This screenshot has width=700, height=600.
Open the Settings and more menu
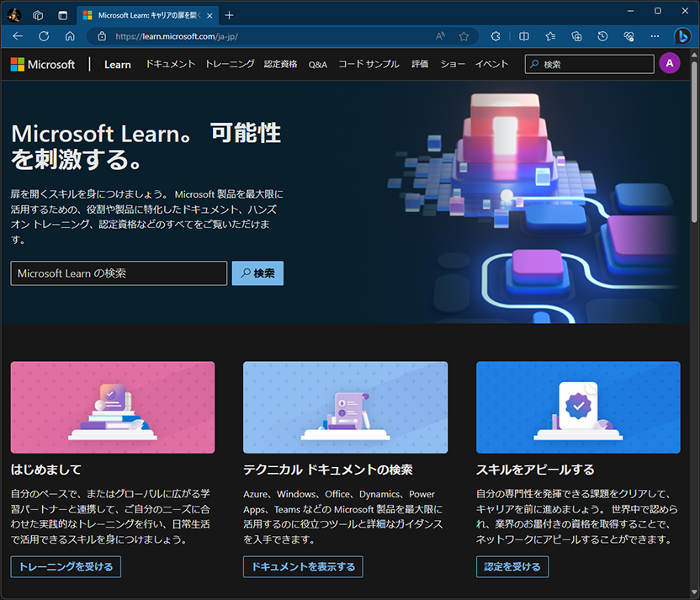click(655, 36)
